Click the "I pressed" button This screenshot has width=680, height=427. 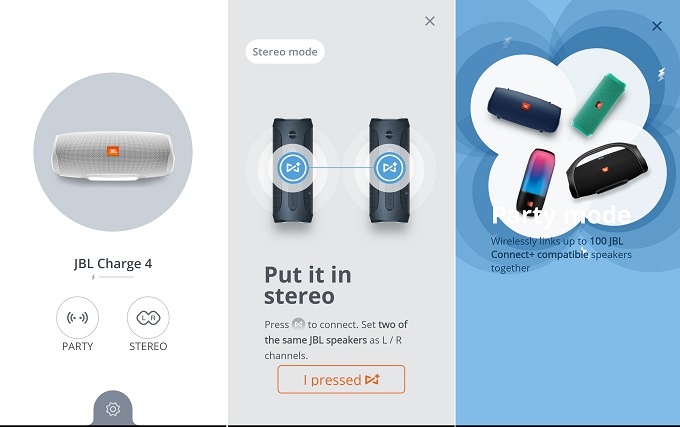point(341,379)
